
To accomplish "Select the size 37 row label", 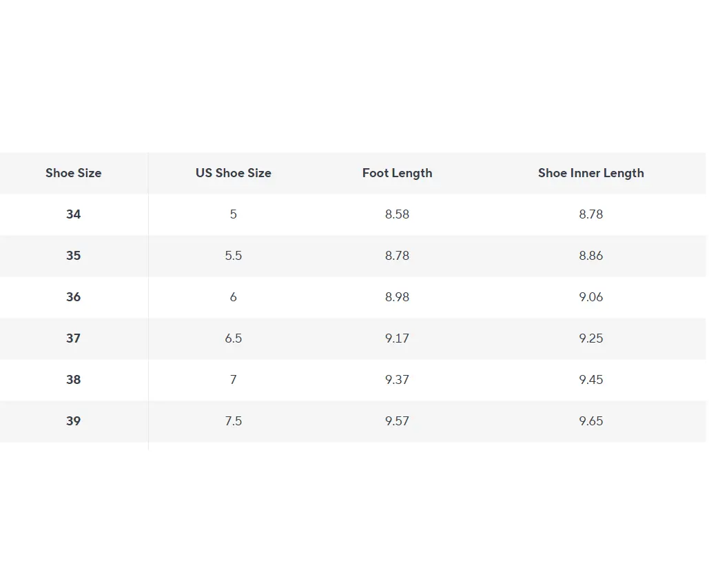I will pyautogui.click(x=73, y=338).
